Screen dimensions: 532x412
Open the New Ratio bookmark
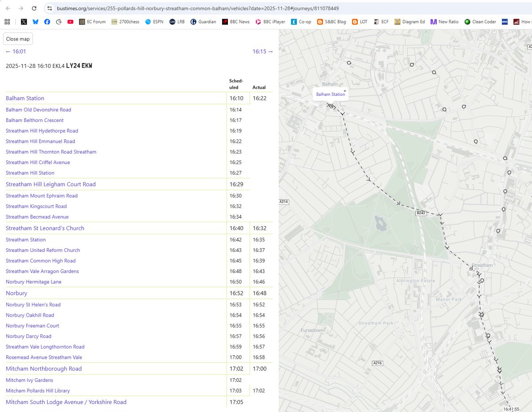(444, 21)
